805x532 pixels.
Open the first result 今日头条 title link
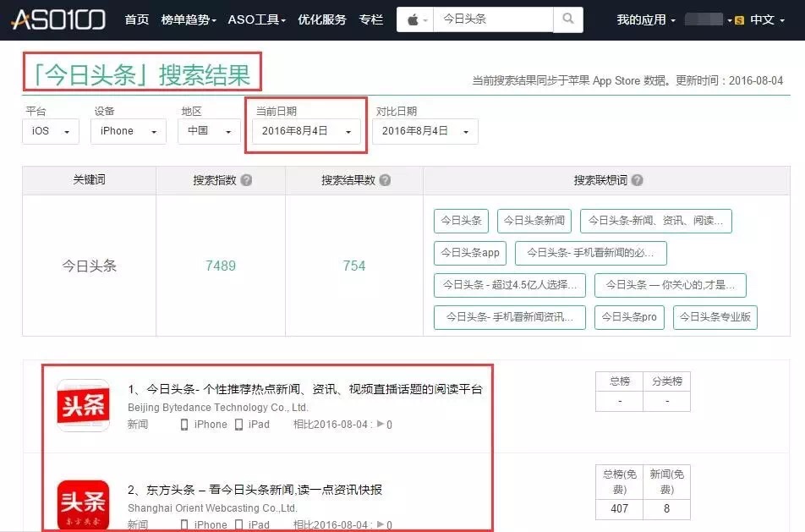tap(305, 389)
